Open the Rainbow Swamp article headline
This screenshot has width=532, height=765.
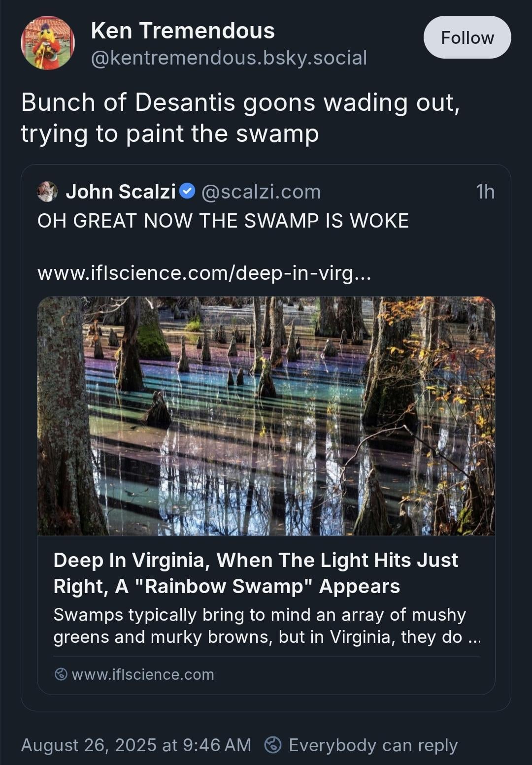point(256,573)
